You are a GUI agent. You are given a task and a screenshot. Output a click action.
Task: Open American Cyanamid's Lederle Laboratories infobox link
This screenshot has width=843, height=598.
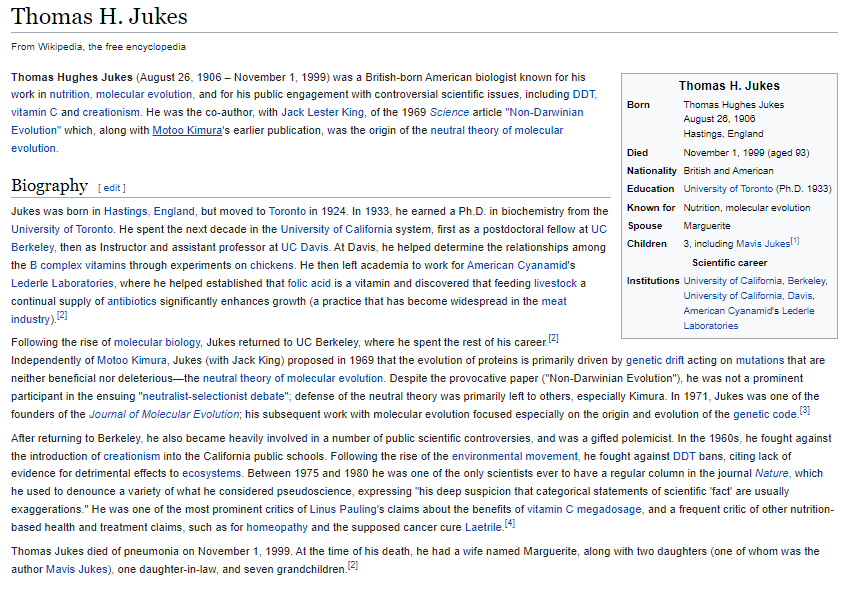click(x=749, y=318)
